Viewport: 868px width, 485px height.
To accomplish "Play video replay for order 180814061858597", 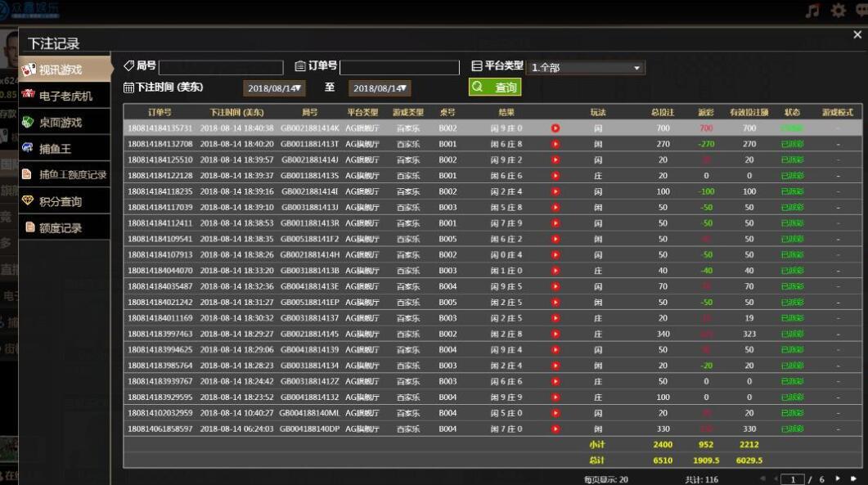I will (x=555, y=429).
